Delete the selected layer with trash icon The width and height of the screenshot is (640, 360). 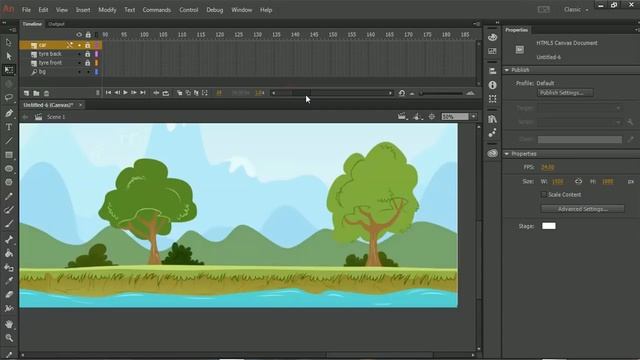46,93
